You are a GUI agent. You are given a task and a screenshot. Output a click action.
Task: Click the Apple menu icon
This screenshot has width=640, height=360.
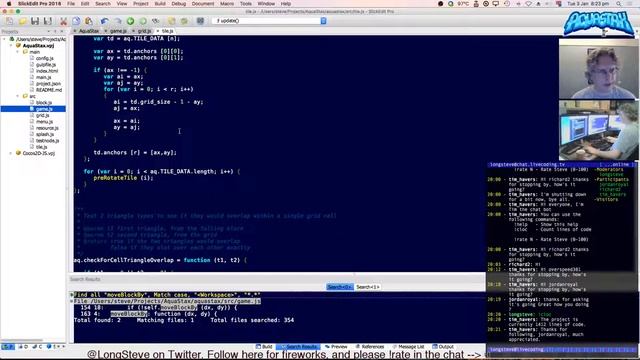pyautogui.click(x=9, y=4)
